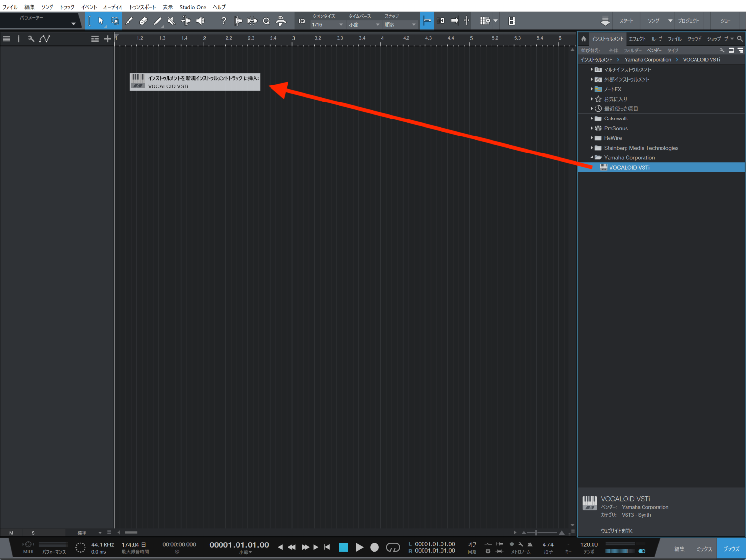Viewport: 746px width, 560px height.
Task: Click the ウェブサイトを開く link
Action: (x=617, y=531)
